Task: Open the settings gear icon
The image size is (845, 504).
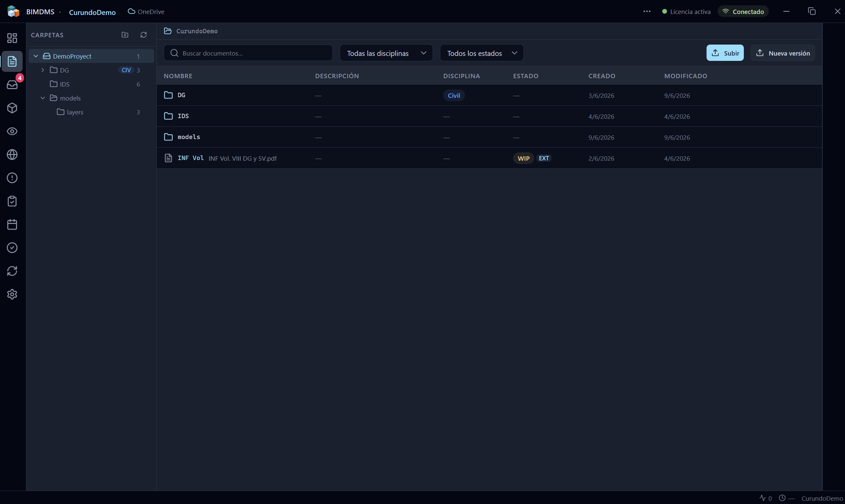Action: point(12,294)
